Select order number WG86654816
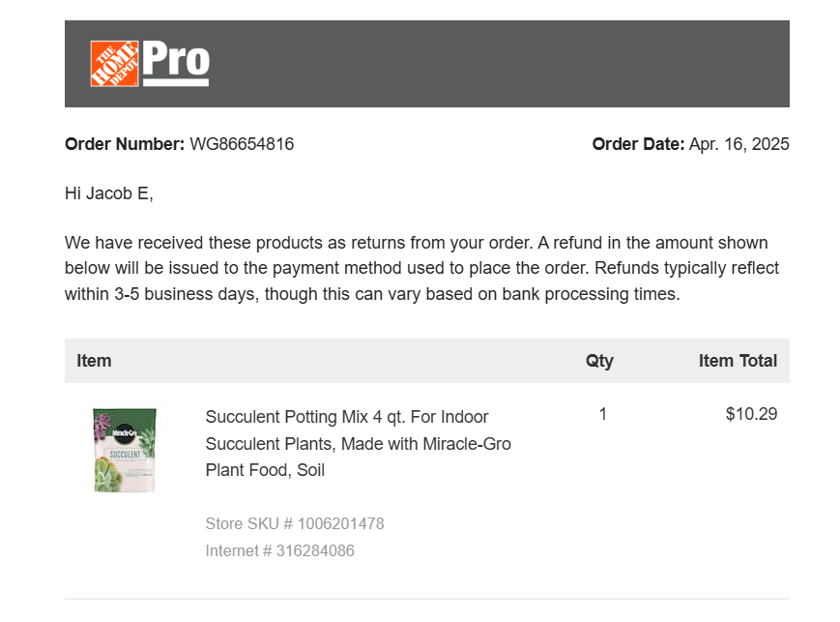The height and width of the screenshot is (622, 840). 242,144
